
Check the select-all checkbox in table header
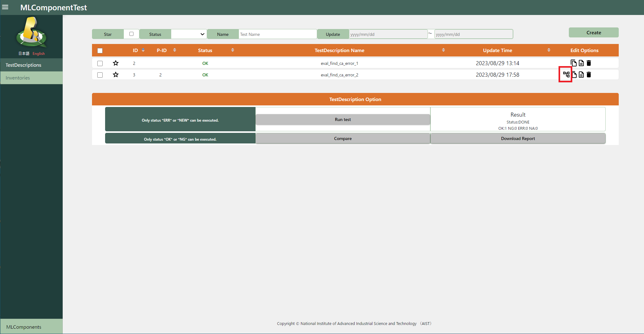click(100, 51)
